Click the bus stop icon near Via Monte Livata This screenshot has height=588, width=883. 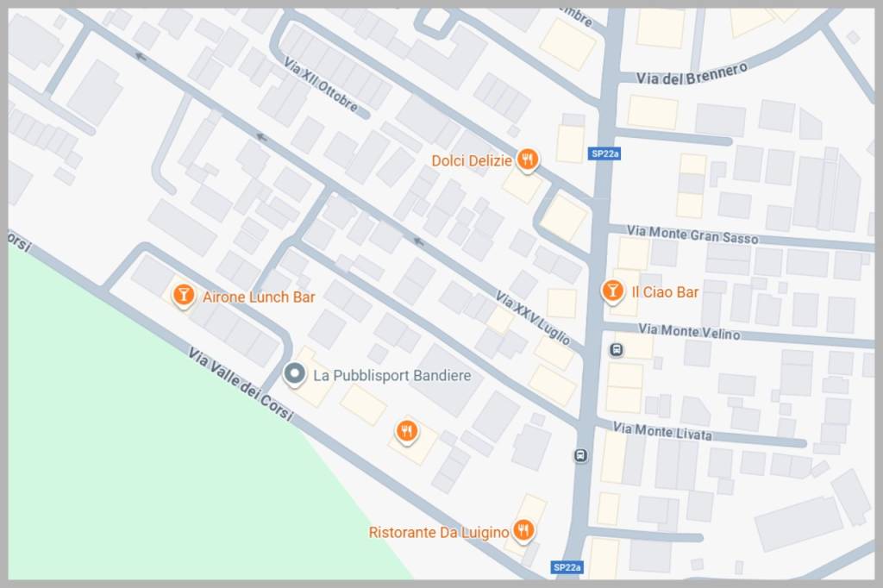click(x=581, y=455)
